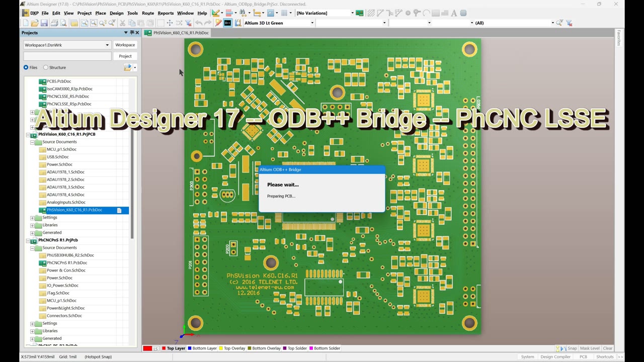
Task: Open the Altium 3D Lt Green view dropdown
Action: coord(312,23)
